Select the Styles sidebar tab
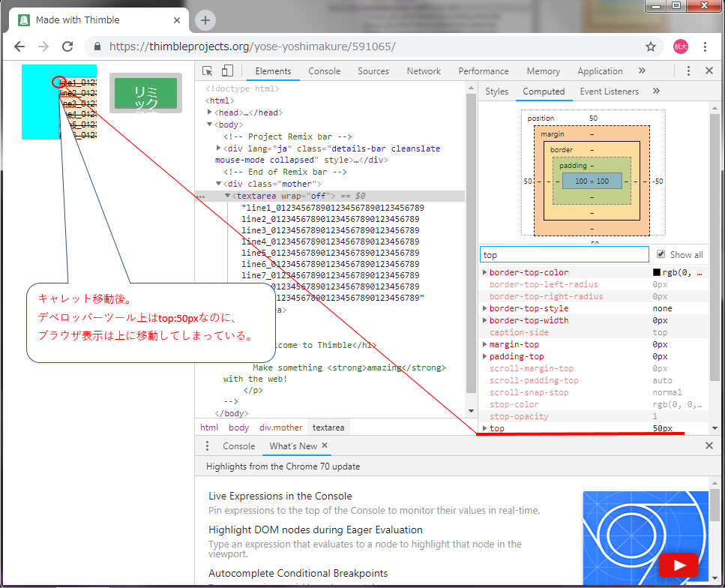Image resolution: width=725 pixels, height=588 pixels. (x=496, y=91)
